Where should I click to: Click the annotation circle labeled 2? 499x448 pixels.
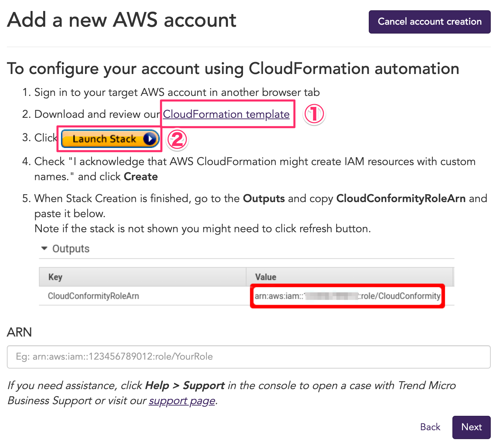177,139
